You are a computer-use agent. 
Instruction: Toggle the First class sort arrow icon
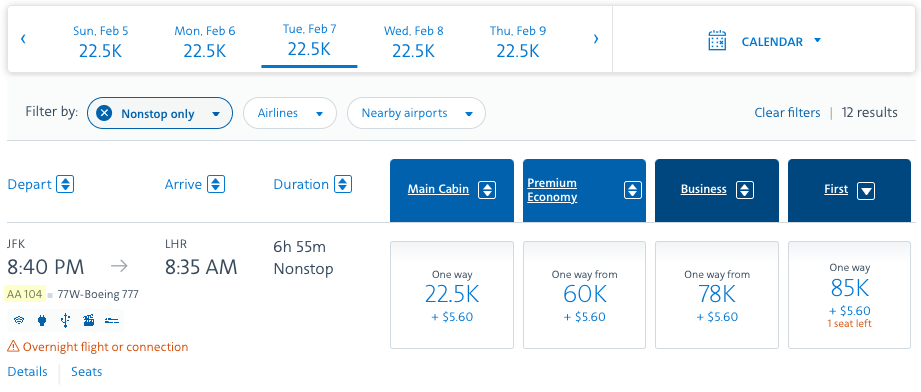coord(866,190)
